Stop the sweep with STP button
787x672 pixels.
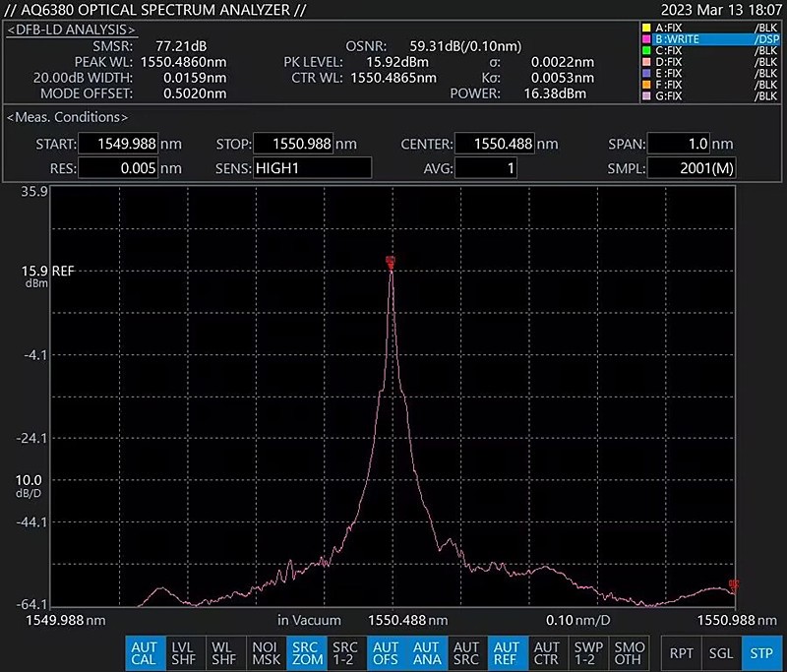760,652
